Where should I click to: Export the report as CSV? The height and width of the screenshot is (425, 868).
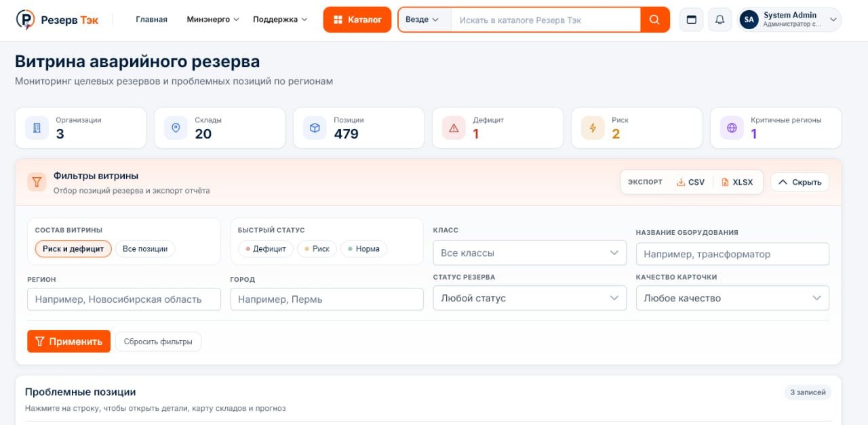(x=690, y=182)
